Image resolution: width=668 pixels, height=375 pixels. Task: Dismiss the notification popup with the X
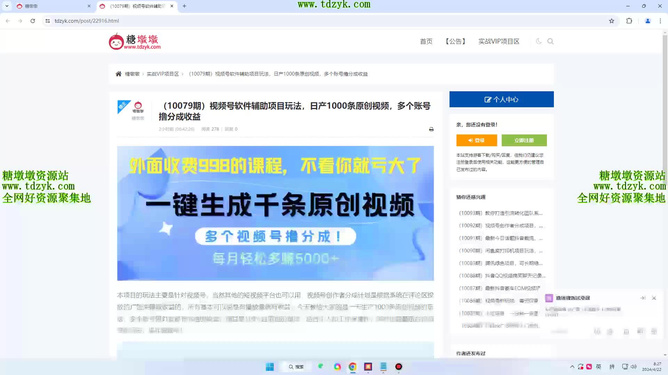tap(654, 298)
